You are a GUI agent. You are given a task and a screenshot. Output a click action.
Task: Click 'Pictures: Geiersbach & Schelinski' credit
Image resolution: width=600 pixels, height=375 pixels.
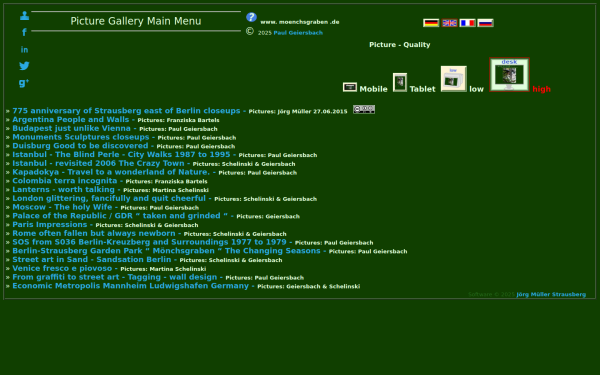(308, 287)
